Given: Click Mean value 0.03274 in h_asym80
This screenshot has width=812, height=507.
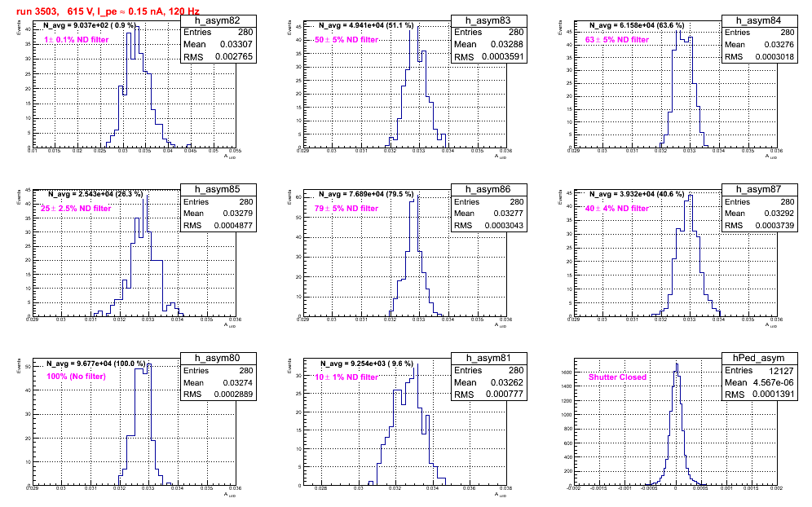Looking at the screenshot, I should (238, 383).
